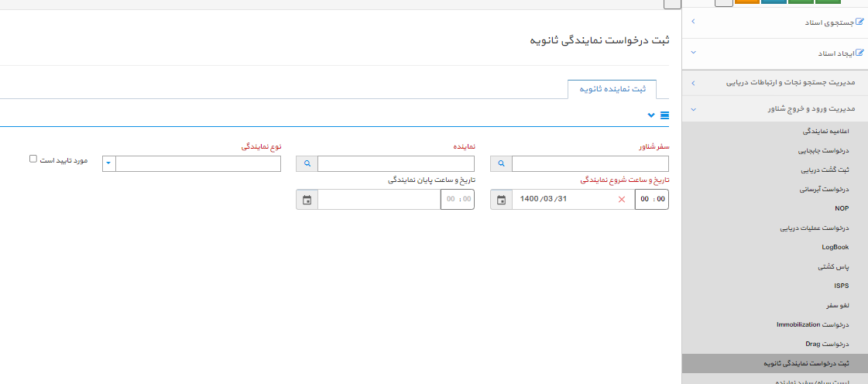Open the نوع نمایندگی dropdown arrow
The height and width of the screenshot is (384, 868).
[x=109, y=164]
